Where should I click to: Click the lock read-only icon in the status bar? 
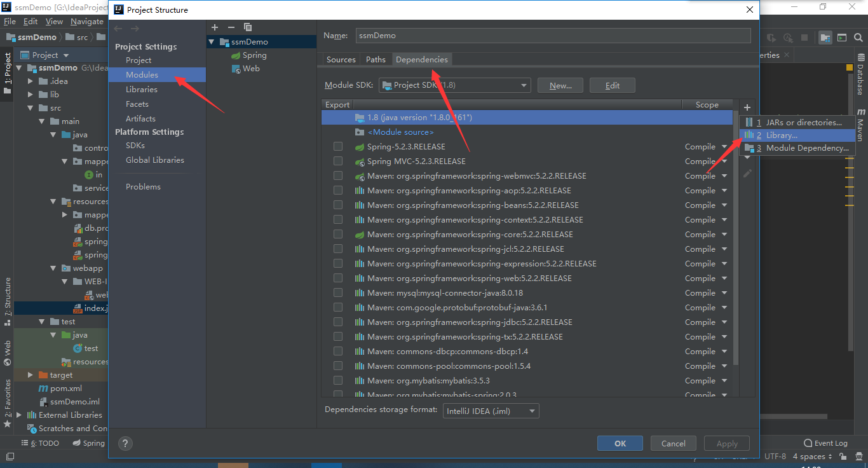click(x=843, y=457)
